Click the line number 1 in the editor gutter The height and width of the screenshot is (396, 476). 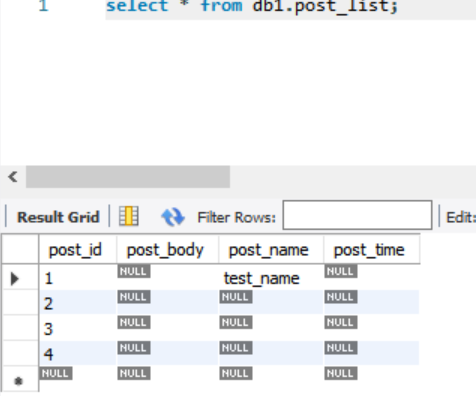point(44,6)
